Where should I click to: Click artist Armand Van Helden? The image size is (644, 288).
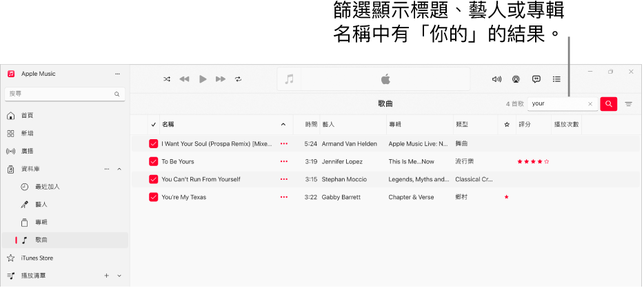[x=349, y=144]
